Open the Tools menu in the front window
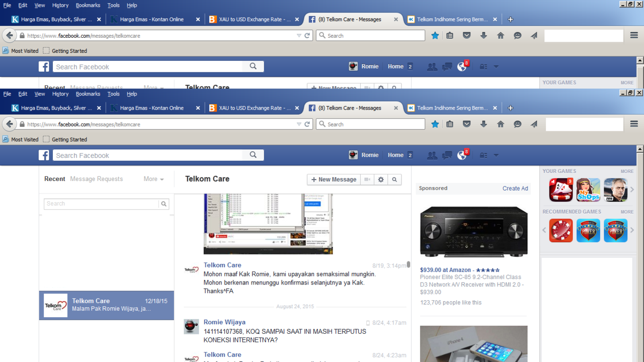This screenshot has height=362, width=644. [114, 94]
